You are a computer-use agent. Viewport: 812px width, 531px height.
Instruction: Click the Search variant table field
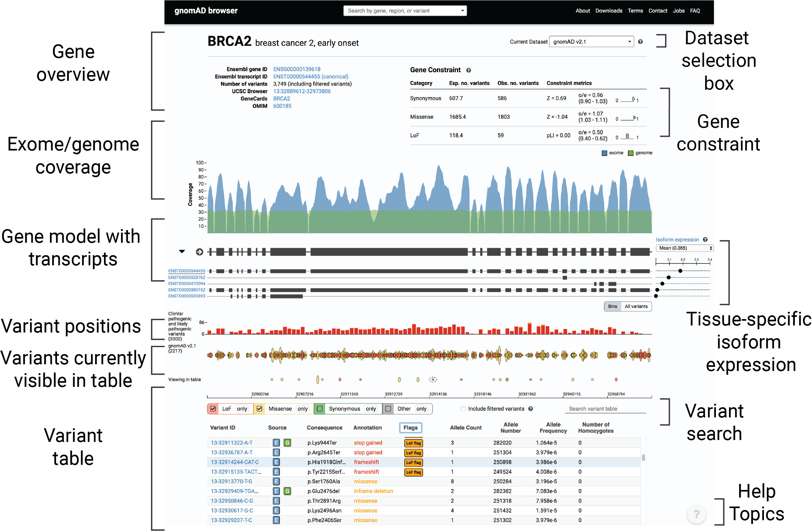605,409
